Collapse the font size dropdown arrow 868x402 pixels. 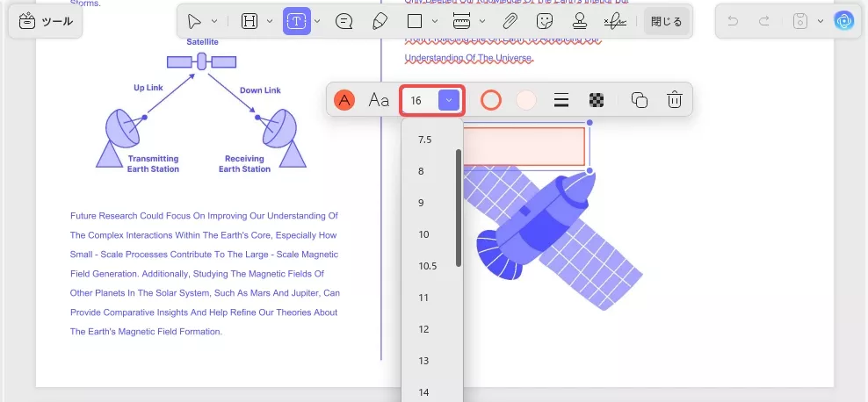coord(449,101)
